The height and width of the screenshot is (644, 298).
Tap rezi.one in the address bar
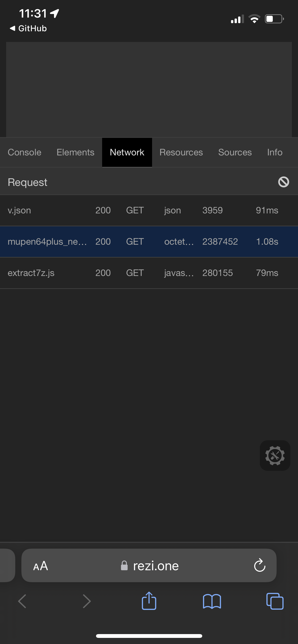(x=156, y=566)
